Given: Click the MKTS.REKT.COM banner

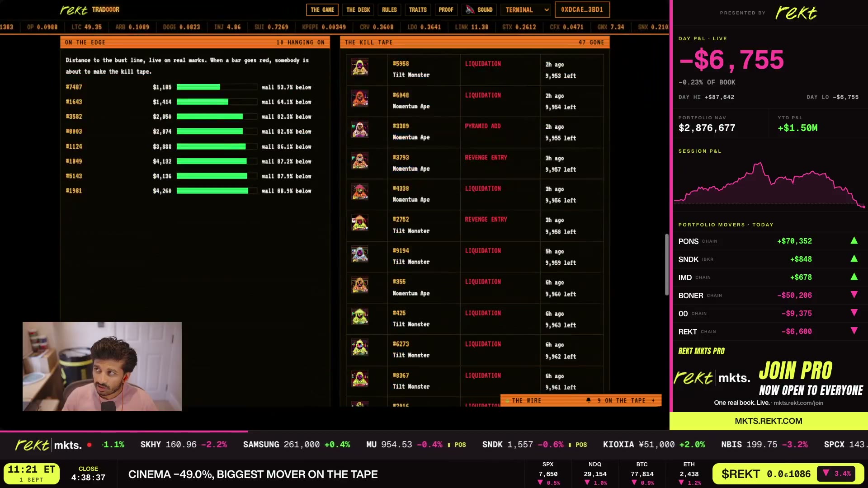Looking at the screenshot, I should tap(769, 421).
